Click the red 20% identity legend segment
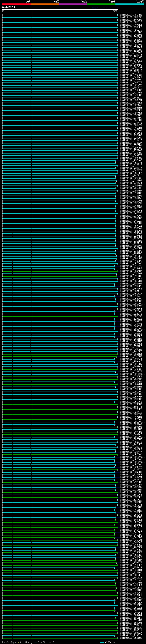Viewport: 146px width, 644px height. click(16, 4)
